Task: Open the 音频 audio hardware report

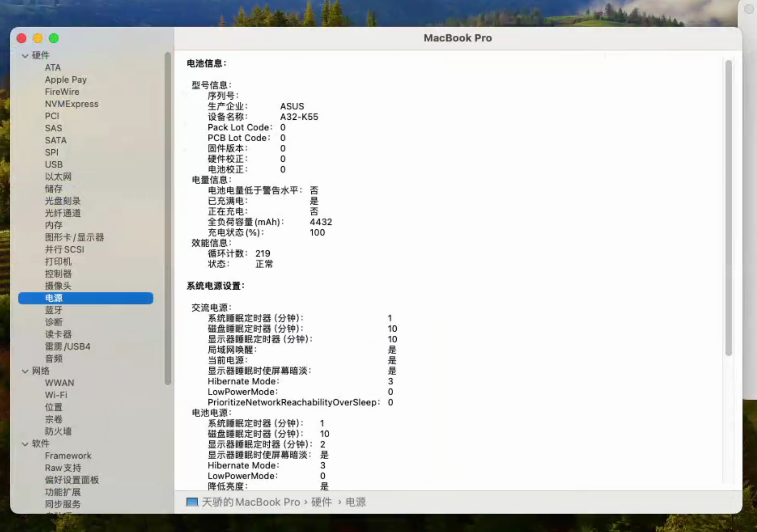Action: tap(54, 358)
